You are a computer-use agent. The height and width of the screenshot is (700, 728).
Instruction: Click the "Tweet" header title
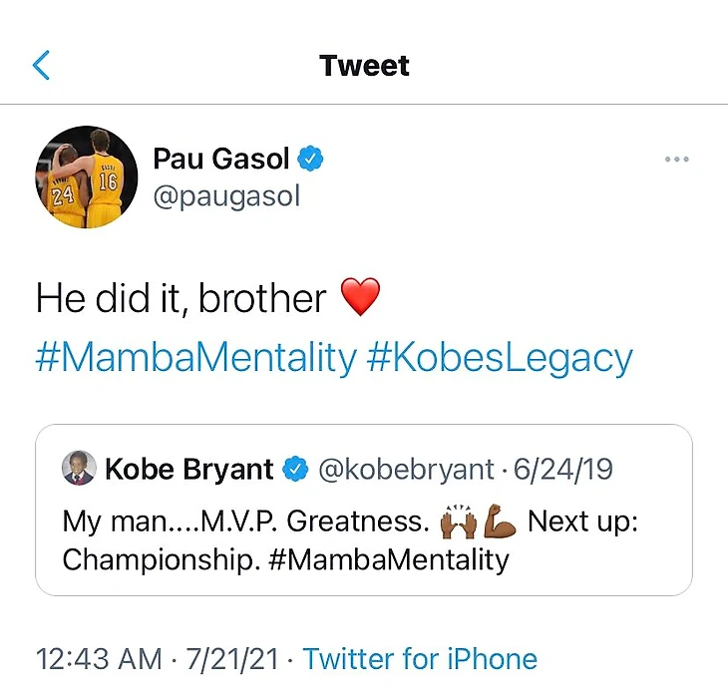pyautogui.click(x=364, y=66)
